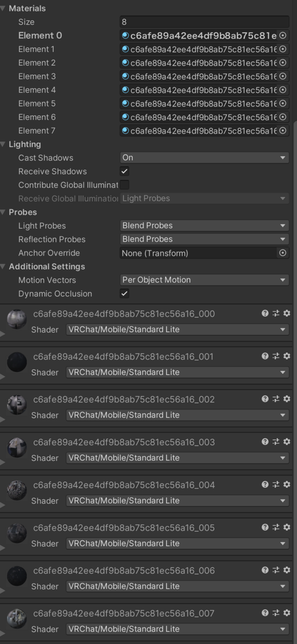The height and width of the screenshot is (644, 297).
Task: Select the material _007 preview sphere
Action: point(17,619)
